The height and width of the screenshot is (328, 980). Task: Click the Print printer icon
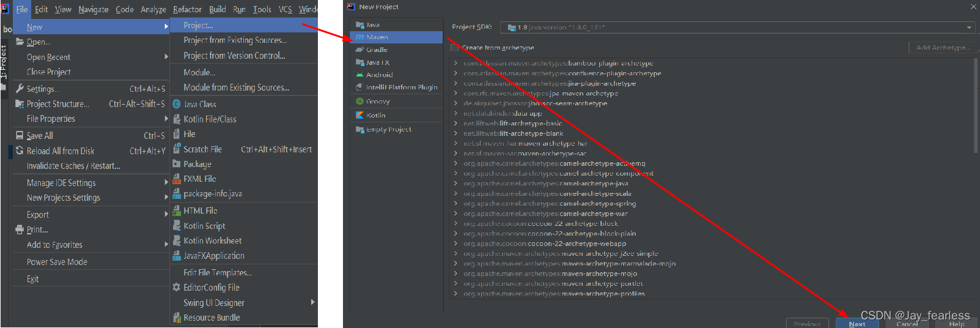[20, 230]
